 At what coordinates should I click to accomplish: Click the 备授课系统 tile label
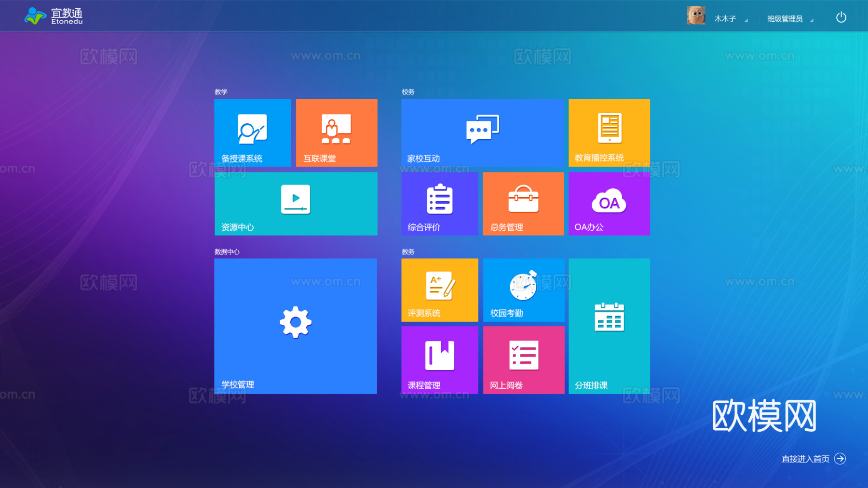pos(242,158)
